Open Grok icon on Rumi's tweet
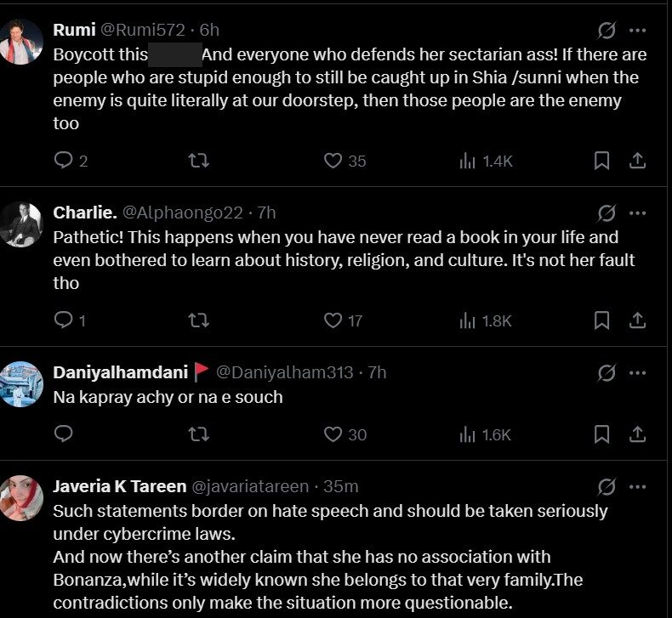The image size is (672, 618). [607, 31]
